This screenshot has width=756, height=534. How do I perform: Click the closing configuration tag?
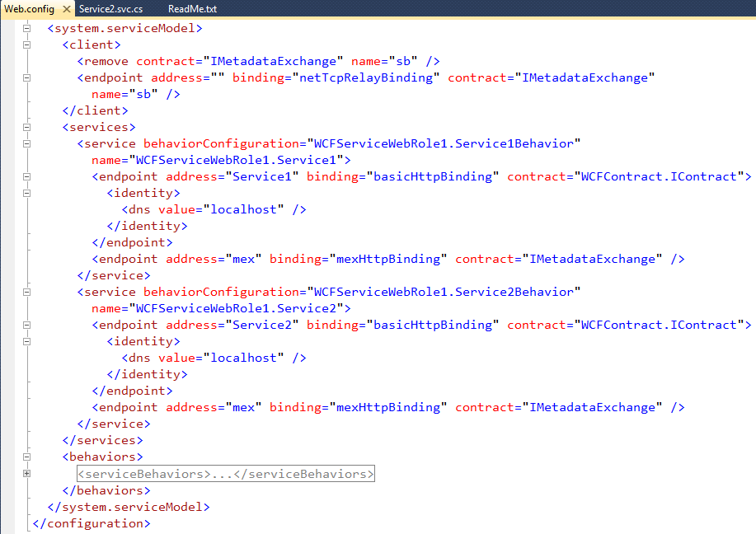point(91,523)
